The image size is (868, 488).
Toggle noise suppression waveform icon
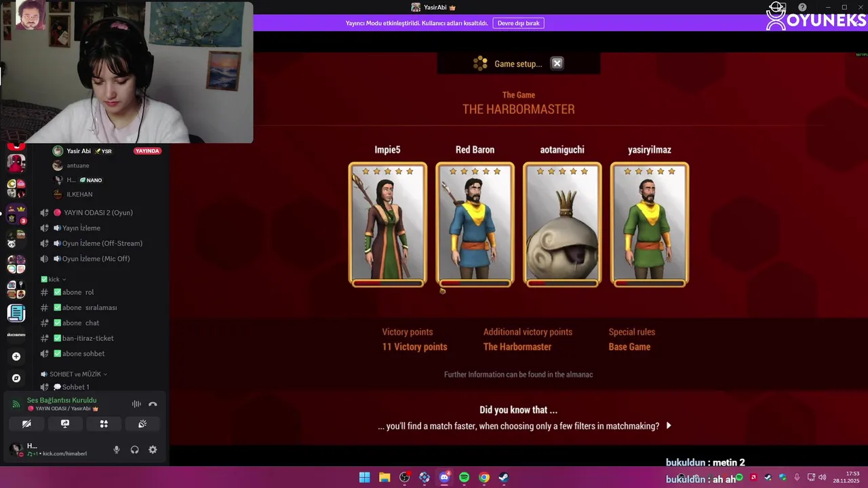(136, 404)
